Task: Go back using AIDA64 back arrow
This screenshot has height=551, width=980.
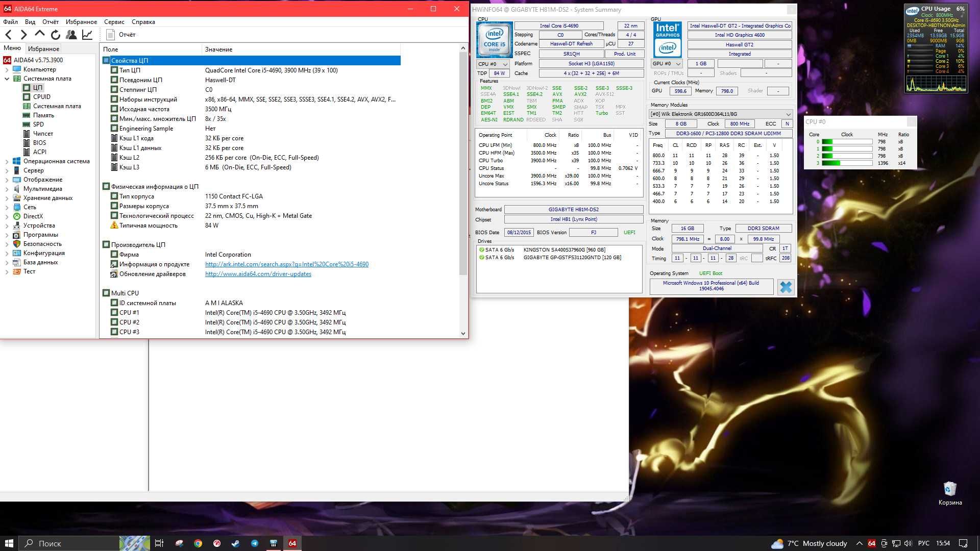Action: coord(8,35)
